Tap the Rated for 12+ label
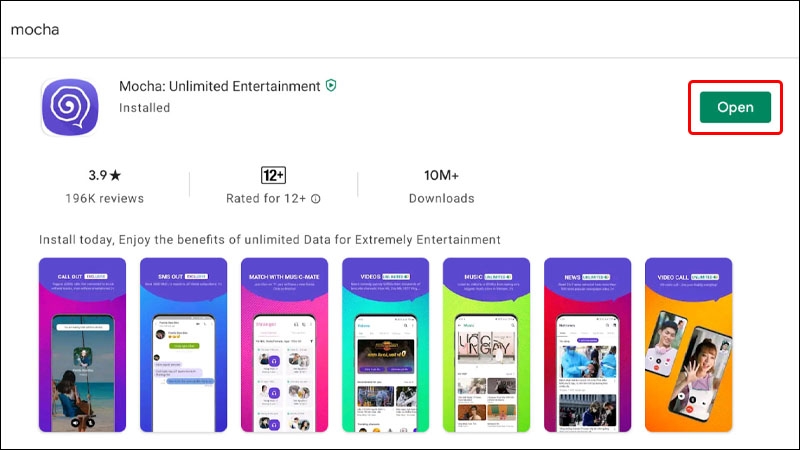 [x=266, y=198]
